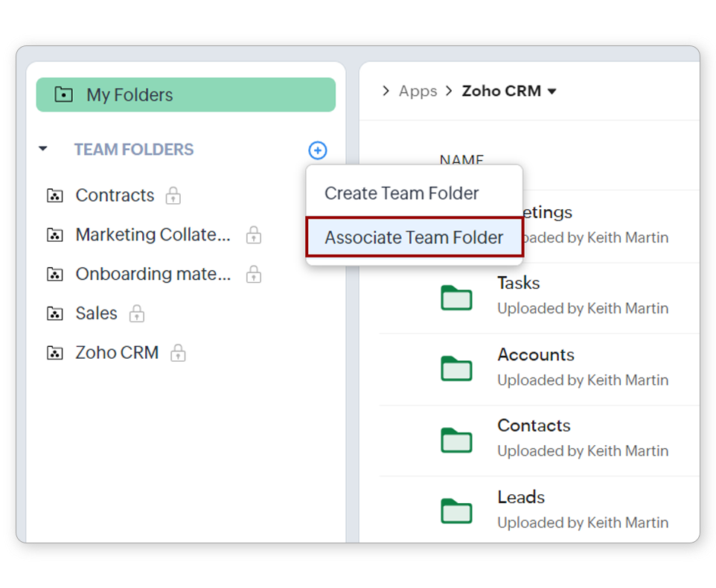Image resolution: width=716 pixels, height=588 pixels.
Task: Click the chevron before Apps breadcrumb
Action: [x=386, y=91]
